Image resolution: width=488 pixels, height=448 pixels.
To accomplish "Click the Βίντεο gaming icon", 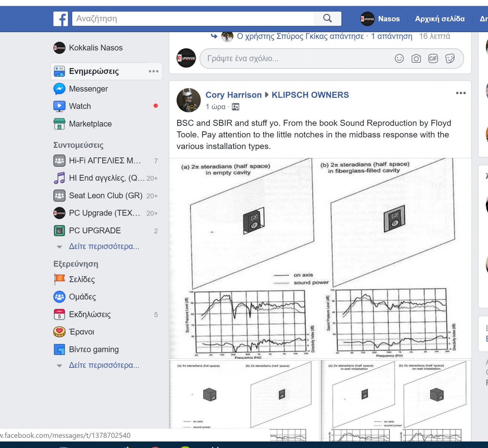I will pyautogui.click(x=59, y=349).
